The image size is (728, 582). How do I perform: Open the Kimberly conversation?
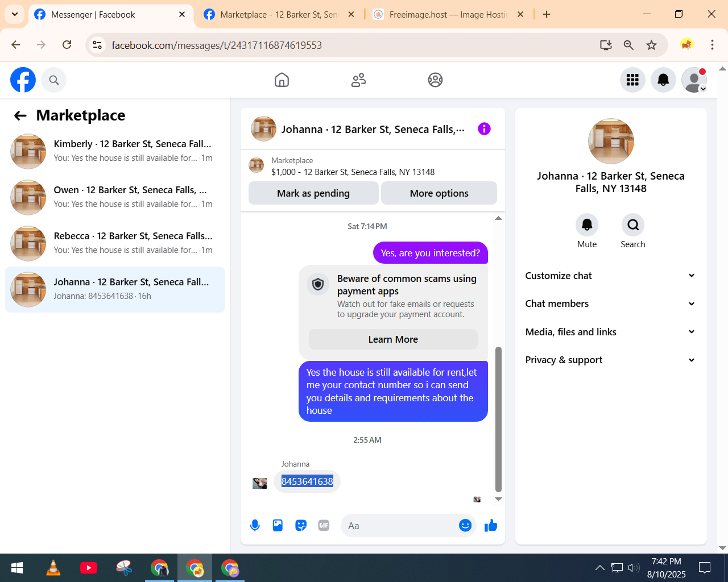[115, 152]
